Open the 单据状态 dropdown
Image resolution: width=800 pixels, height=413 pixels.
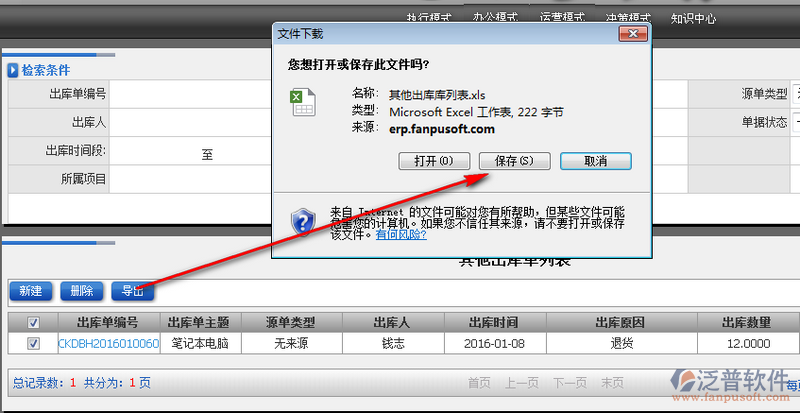[x=796, y=123]
